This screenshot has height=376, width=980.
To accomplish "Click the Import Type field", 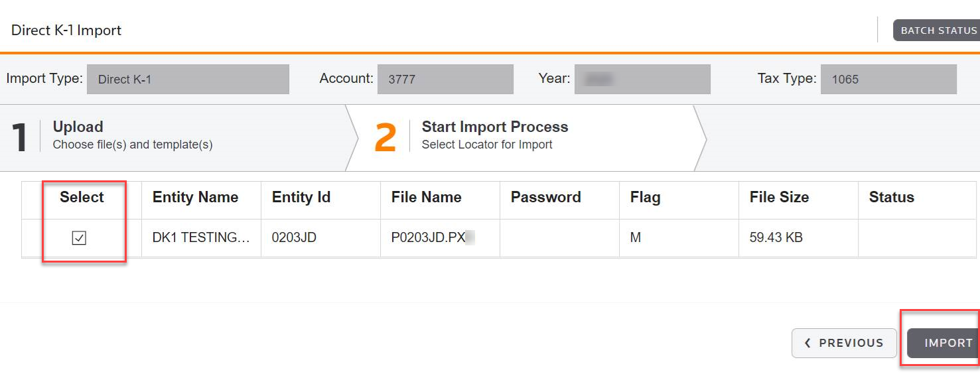I will coord(188,80).
